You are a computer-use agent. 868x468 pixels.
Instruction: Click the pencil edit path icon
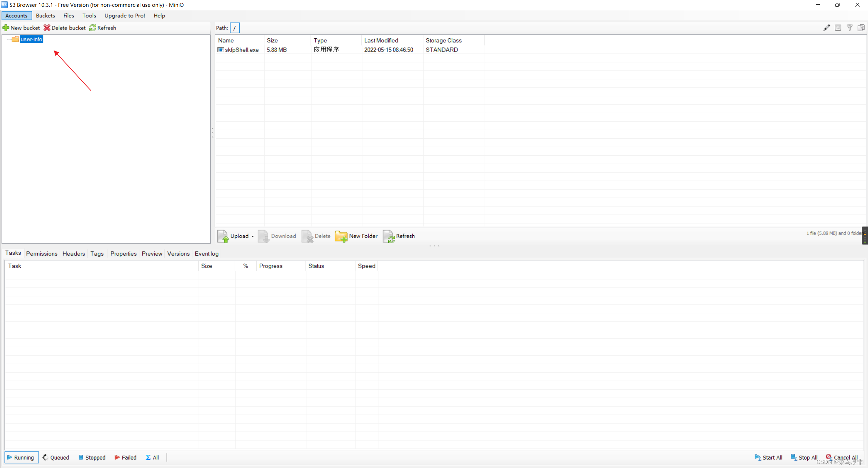click(827, 28)
